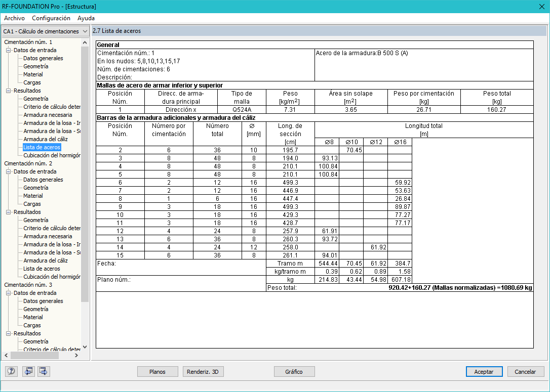Collapse Datos de entrada under Cimentación núm. 3

coord(9,293)
